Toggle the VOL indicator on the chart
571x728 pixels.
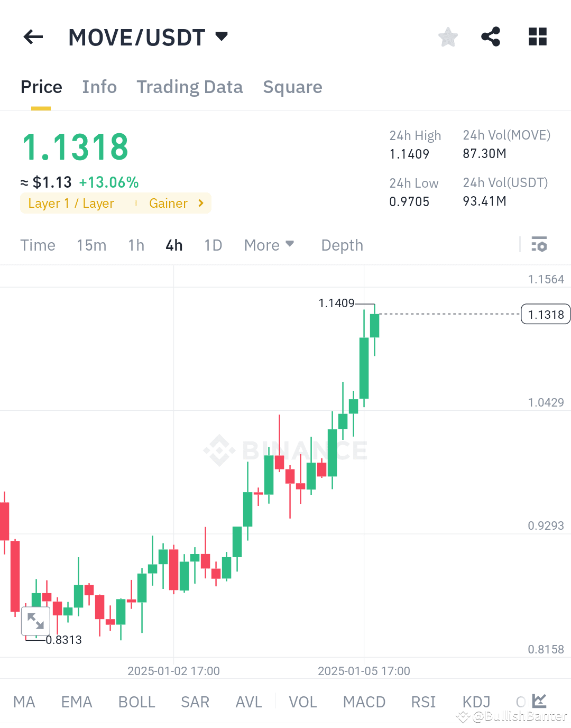(x=302, y=702)
